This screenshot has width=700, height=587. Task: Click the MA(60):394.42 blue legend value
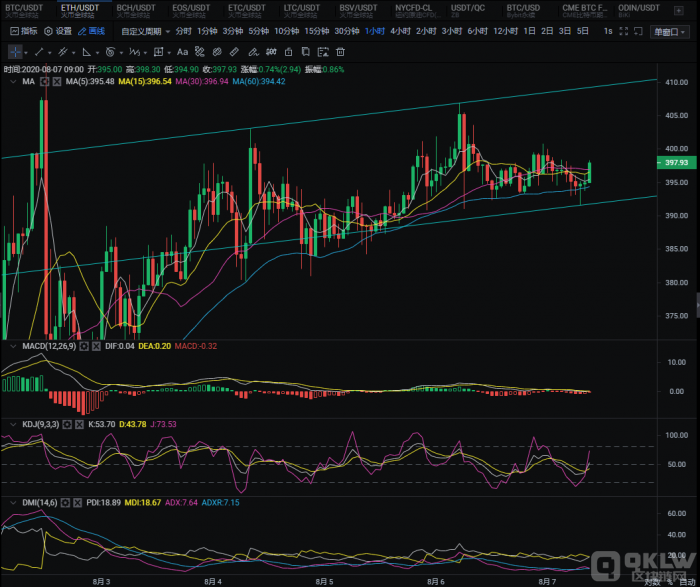(259, 82)
